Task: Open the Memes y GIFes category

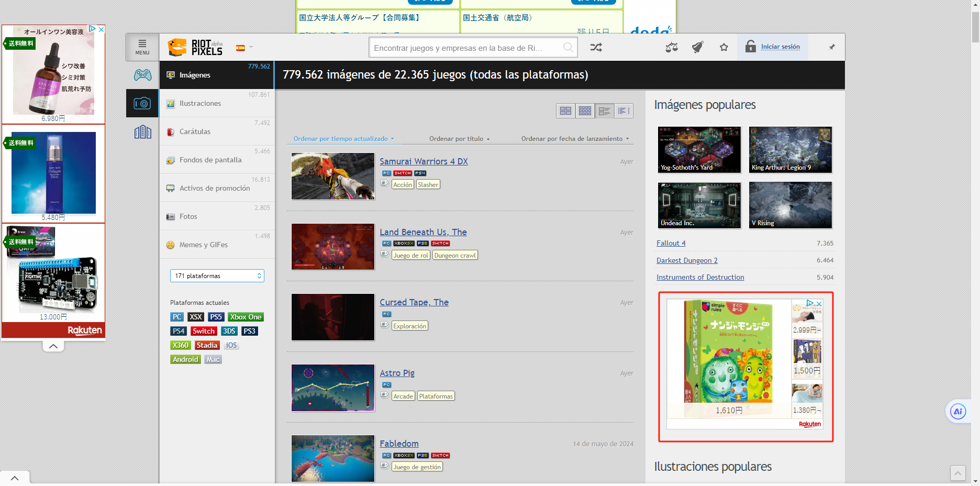Action: (x=217, y=245)
